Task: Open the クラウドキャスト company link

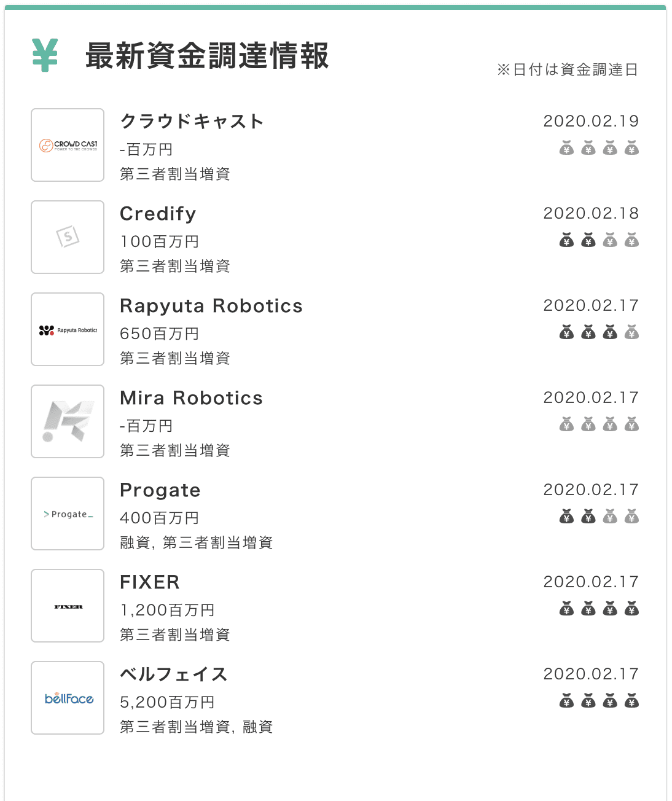Action: point(192,122)
